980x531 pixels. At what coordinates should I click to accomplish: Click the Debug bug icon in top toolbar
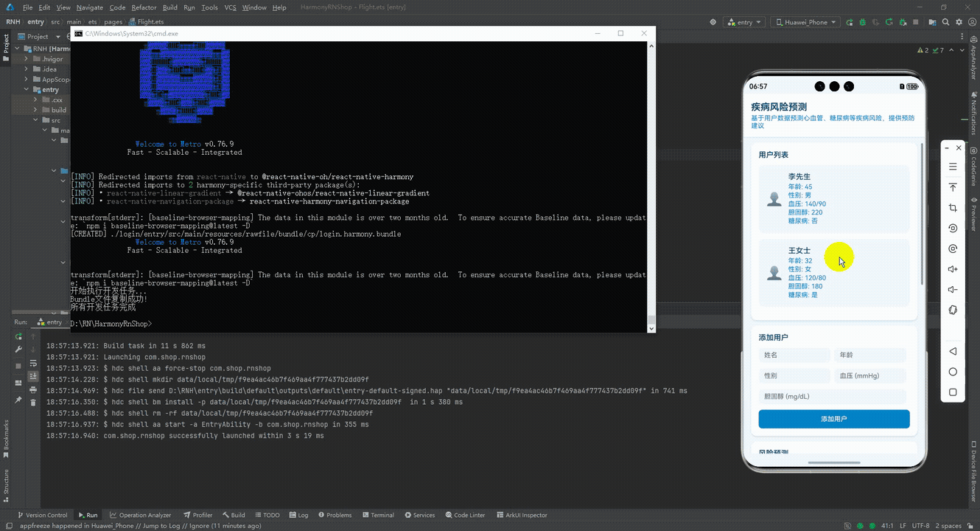click(x=864, y=22)
